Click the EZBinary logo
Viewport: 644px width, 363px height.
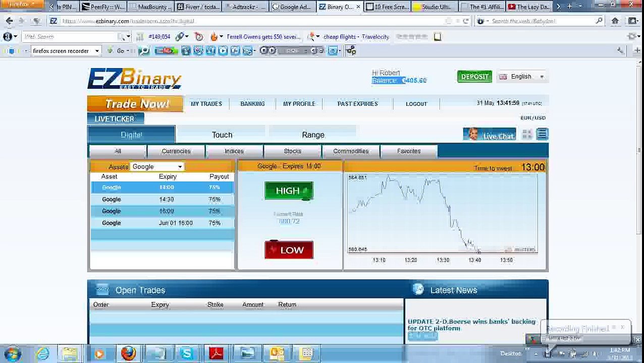click(135, 79)
